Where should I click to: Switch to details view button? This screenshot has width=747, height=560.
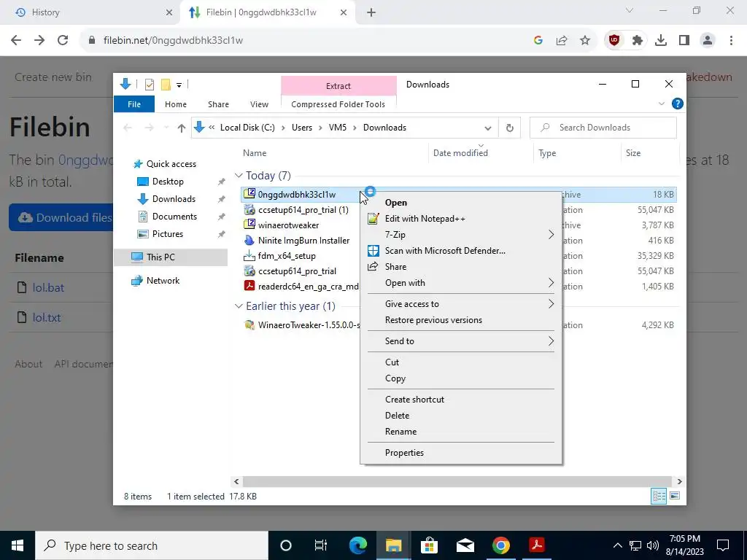pos(659,496)
